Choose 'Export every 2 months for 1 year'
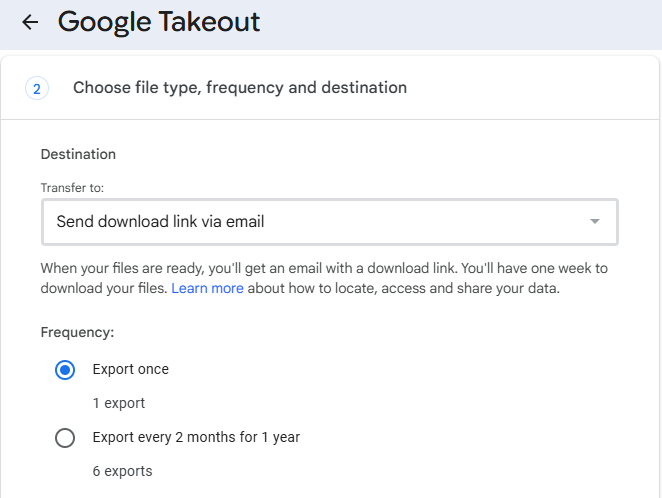 (65, 438)
